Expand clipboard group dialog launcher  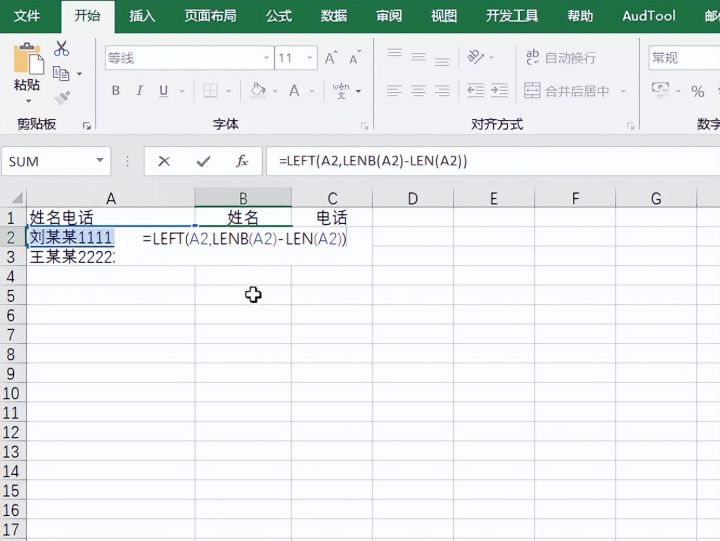point(87,126)
